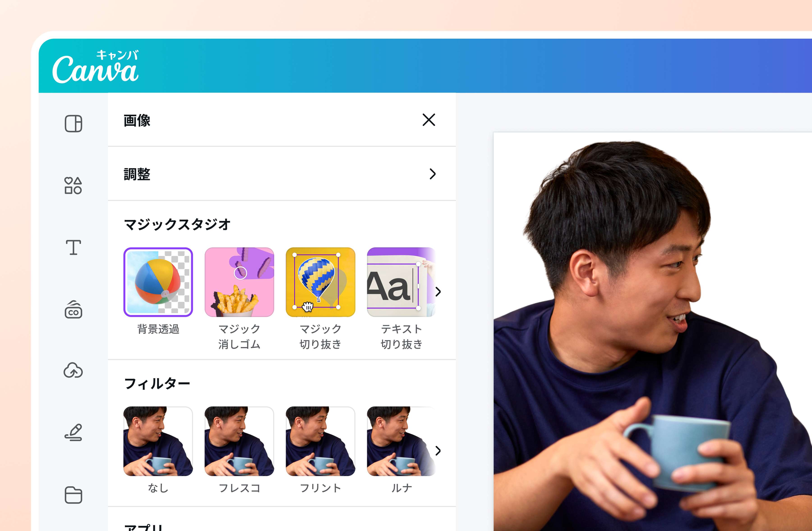Apply the フレスコ filter thumbnail
The width and height of the screenshot is (812, 531).
click(240, 441)
